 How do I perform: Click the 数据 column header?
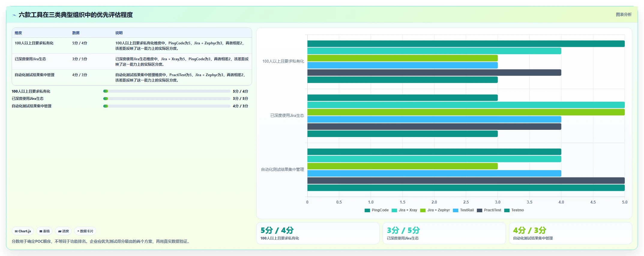pyautogui.click(x=76, y=33)
